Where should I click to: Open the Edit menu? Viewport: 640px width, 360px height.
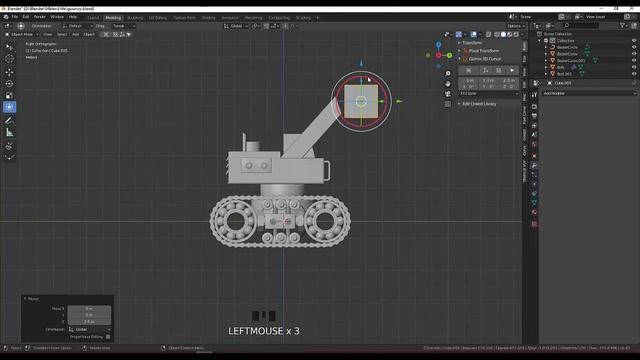click(26, 17)
